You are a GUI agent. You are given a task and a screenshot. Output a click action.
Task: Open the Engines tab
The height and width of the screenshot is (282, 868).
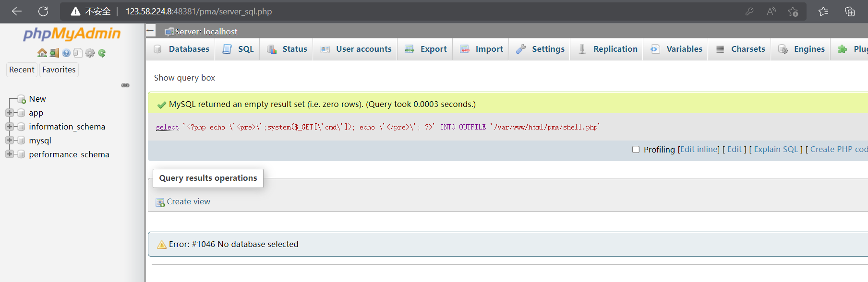(801, 49)
